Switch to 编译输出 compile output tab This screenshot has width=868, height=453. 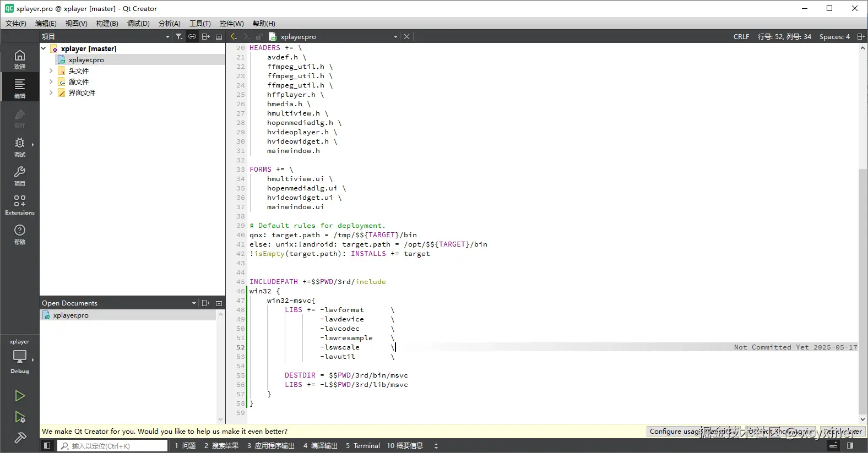click(320, 446)
